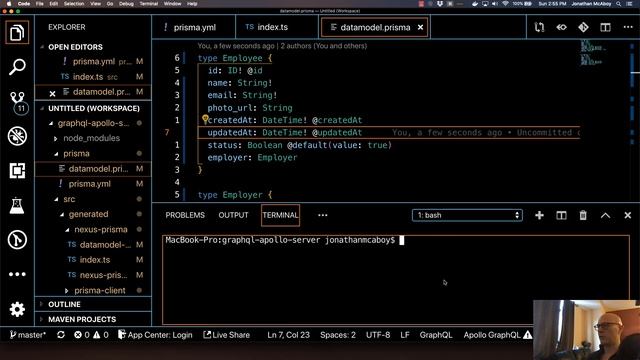Maximize the panel with the up chevron
Image resolution: width=640 pixels, height=360 pixels.
605,215
